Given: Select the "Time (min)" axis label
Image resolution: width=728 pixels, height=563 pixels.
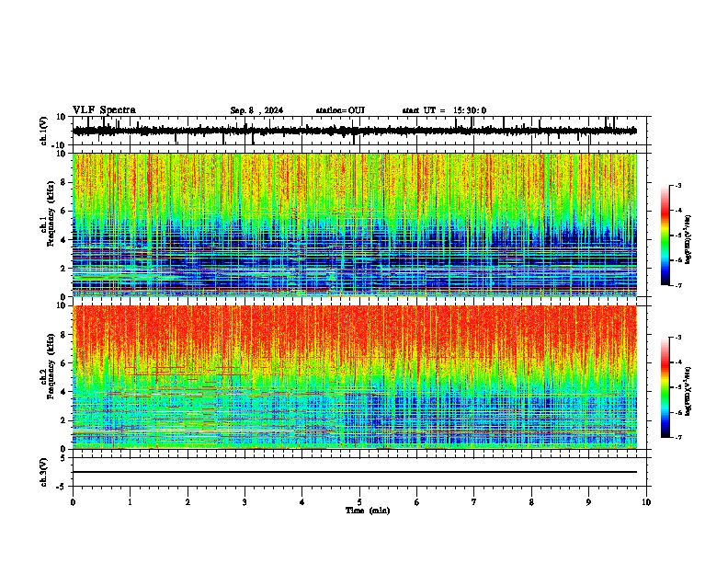Looking at the screenshot, I should tap(368, 511).
